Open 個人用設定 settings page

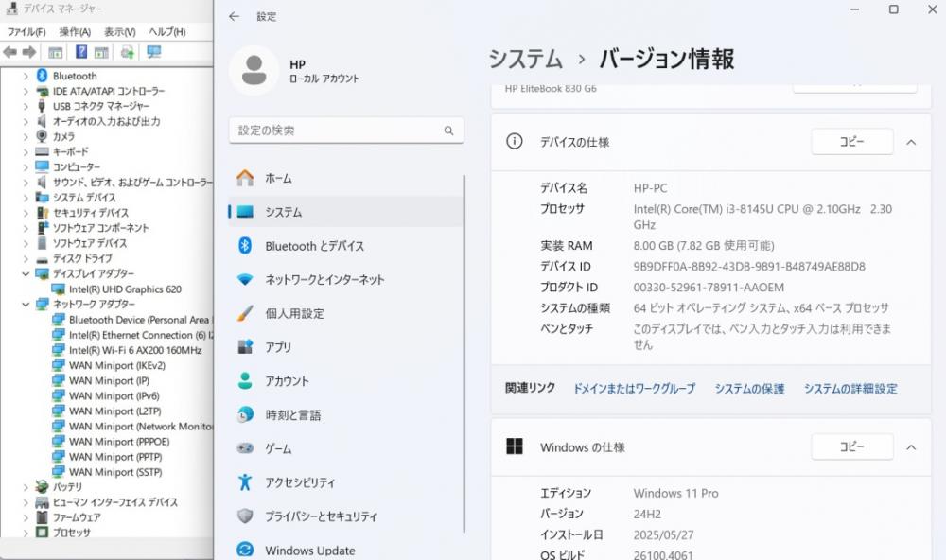tap(345, 313)
